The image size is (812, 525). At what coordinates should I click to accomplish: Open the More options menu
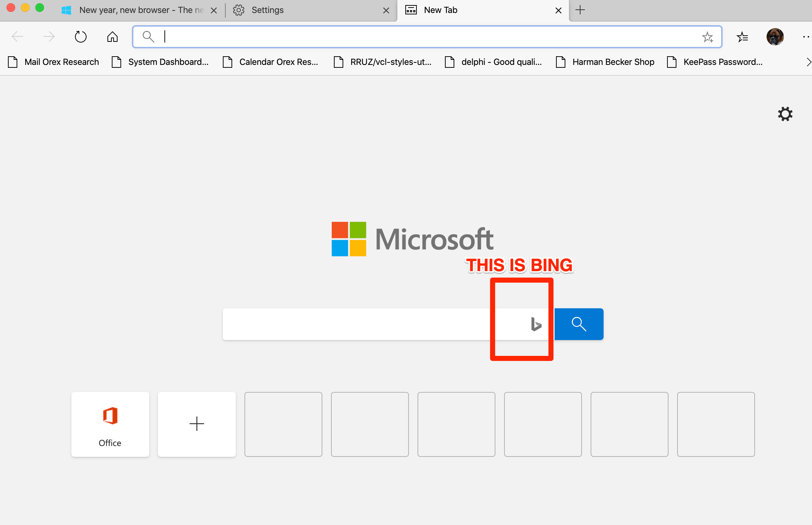tap(806, 36)
